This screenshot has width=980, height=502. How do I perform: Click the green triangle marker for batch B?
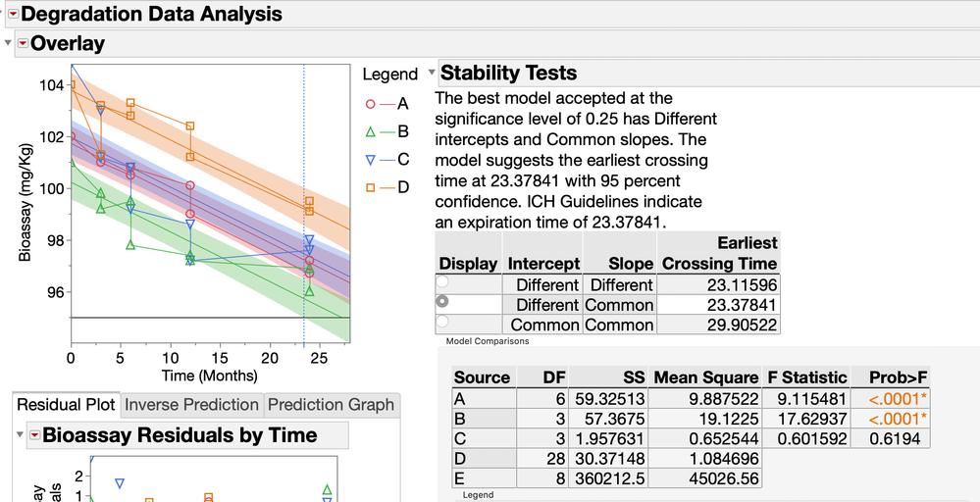pyautogui.click(x=371, y=131)
